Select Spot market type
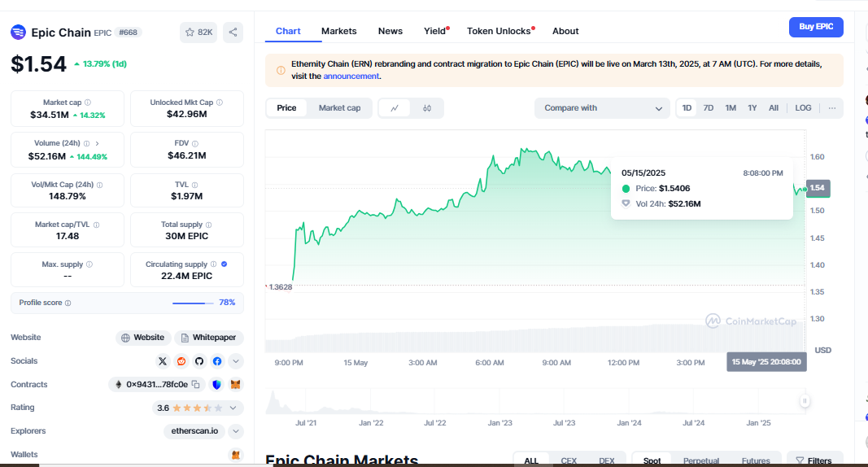This screenshot has height=467, width=868. point(652,460)
